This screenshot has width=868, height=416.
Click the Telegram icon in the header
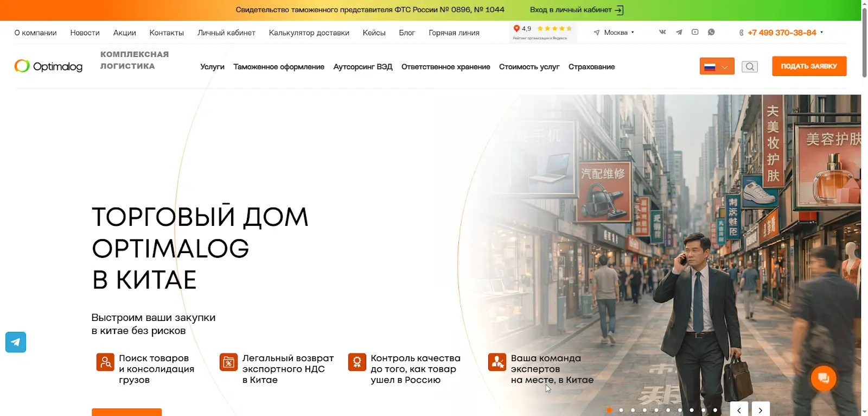point(679,32)
